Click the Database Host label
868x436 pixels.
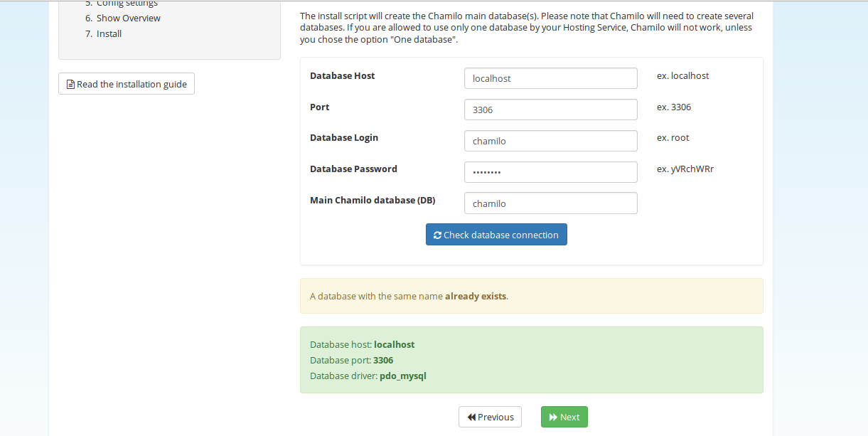coord(343,75)
